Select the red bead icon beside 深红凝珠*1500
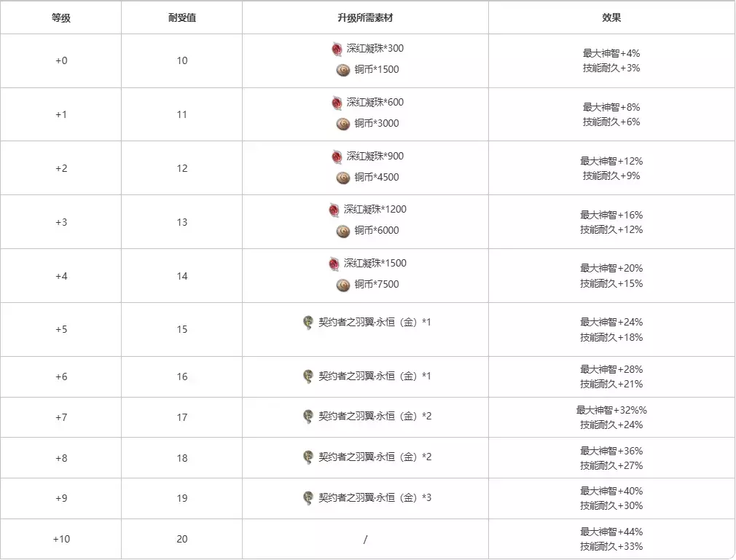This screenshot has width=736, height=560. (334, 264)
